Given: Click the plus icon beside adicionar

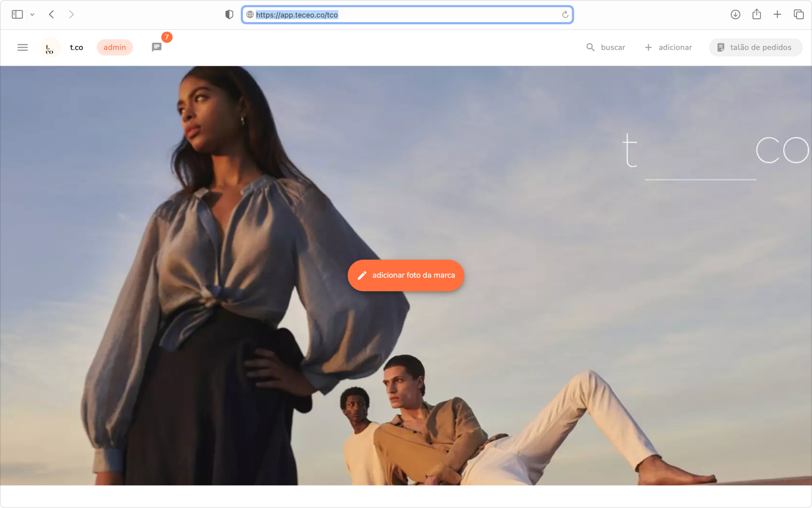Looking at the screenshot, I should tap(648, 47).
